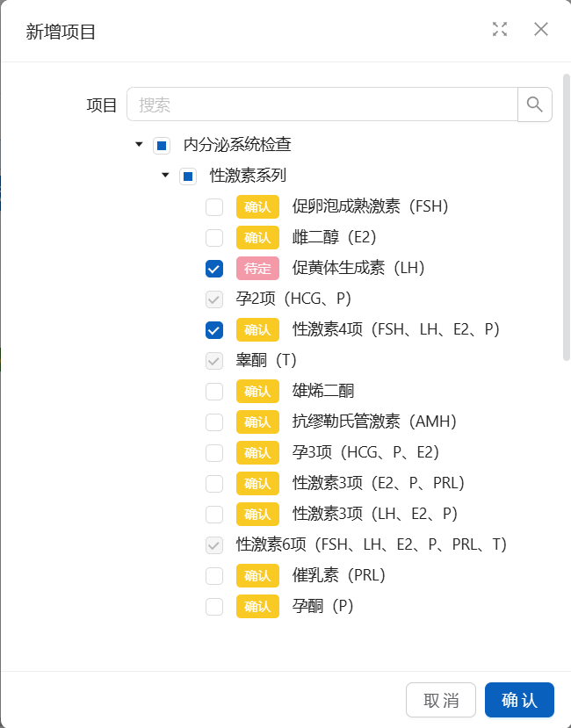The height and width of the screenshot is (728, 571).
Task: Toggle the 性激素系列 group checkbox
Action: click(188, 176)
